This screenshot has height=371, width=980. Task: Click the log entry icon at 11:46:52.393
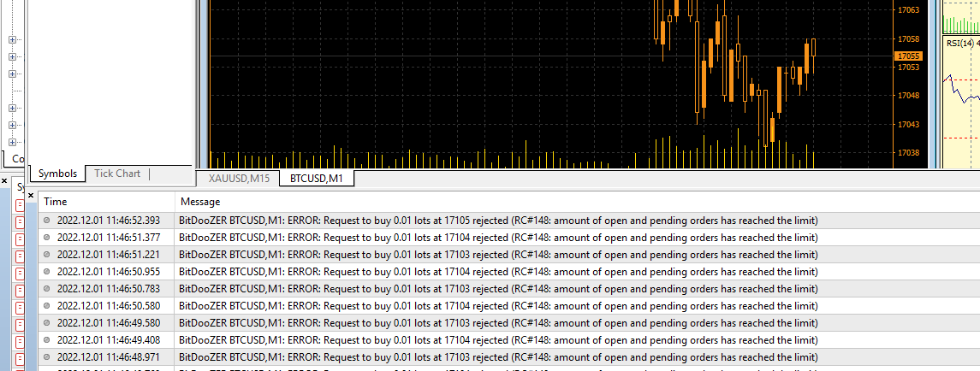47,221
